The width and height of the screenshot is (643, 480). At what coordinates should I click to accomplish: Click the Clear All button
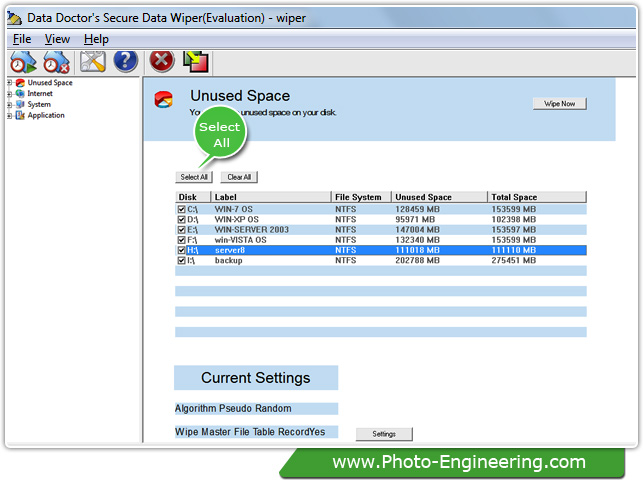point(239,177)
